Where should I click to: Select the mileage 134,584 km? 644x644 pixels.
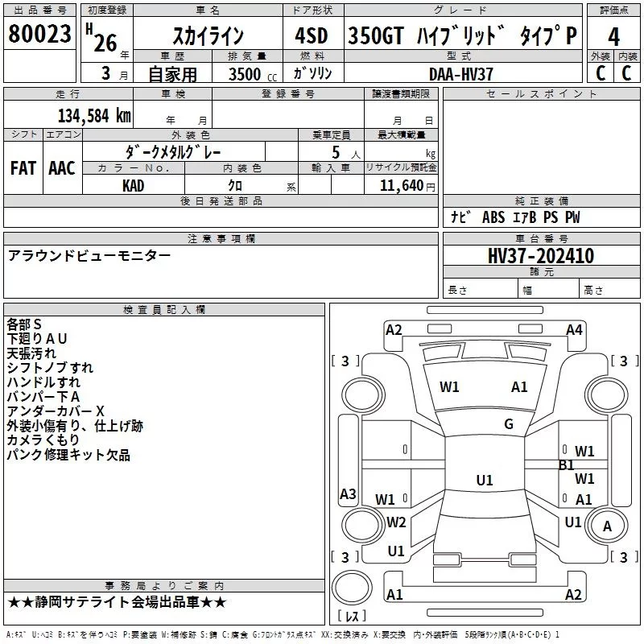pyautogui.click(x=94, y=116)
